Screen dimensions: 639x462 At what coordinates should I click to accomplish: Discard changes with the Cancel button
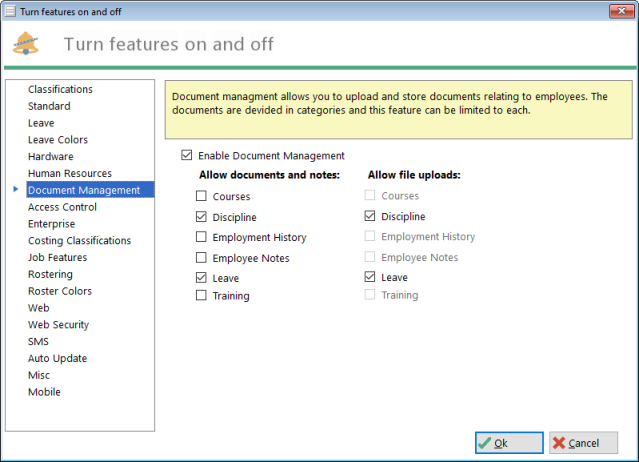click(583, 443)
